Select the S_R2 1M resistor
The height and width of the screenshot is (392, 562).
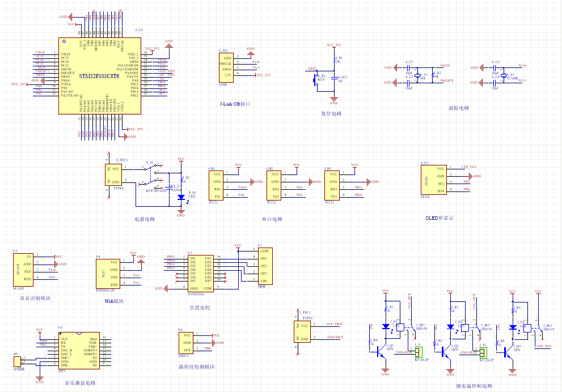click(433, 75)
